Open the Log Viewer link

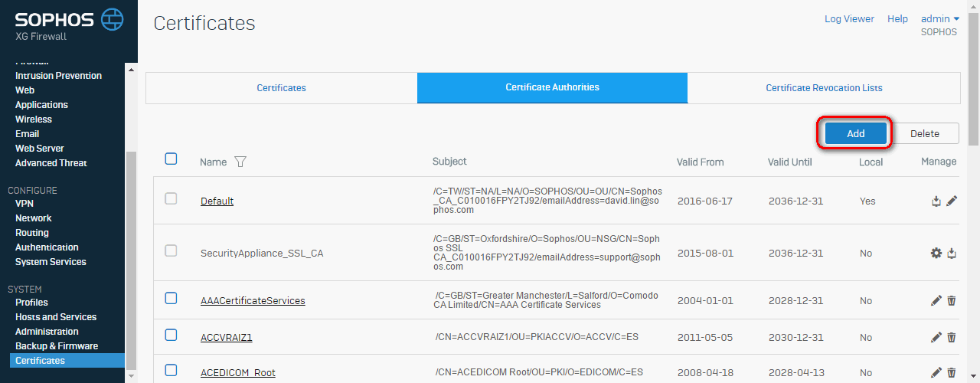coord(849,19)
